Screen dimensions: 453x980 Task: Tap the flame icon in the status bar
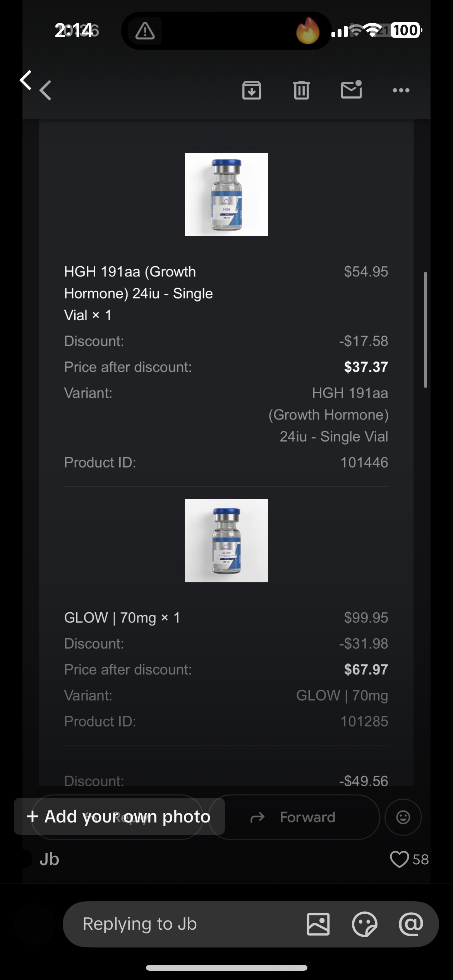[308, 31]
